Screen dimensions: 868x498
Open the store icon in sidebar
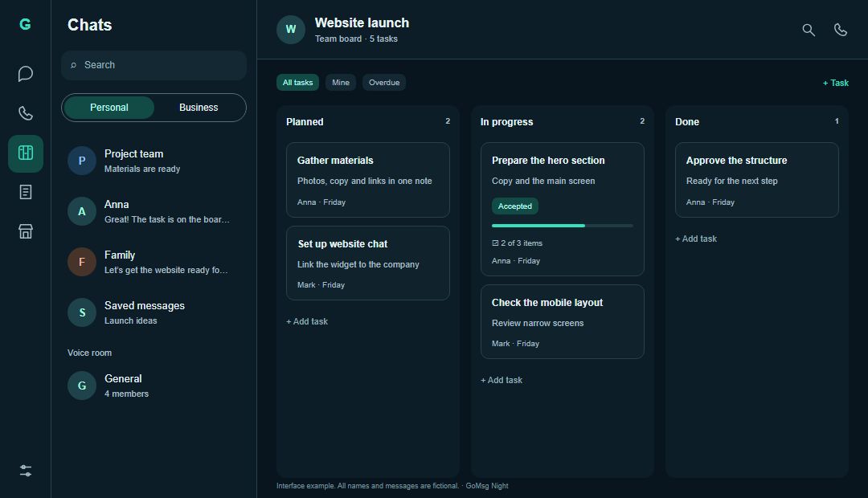tap(26, 231)
